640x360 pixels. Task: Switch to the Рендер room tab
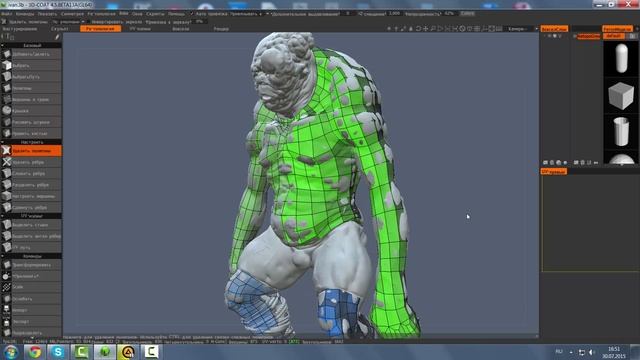coord(221,29)
